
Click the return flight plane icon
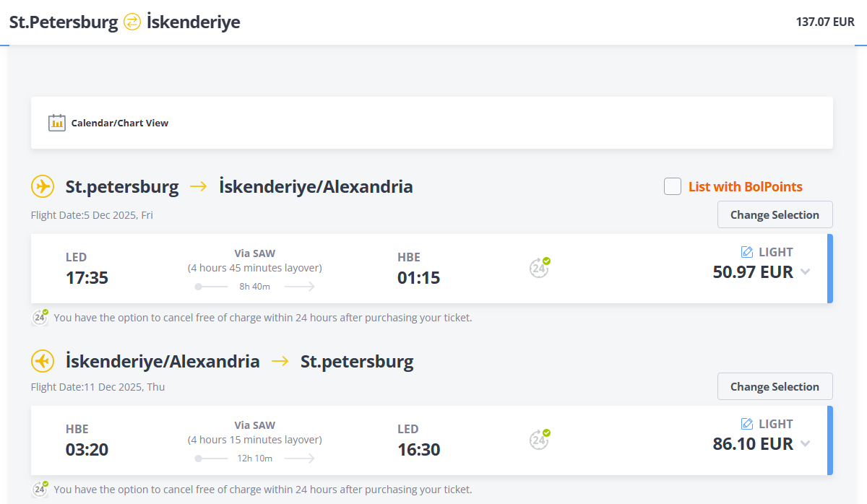(43, 361)
